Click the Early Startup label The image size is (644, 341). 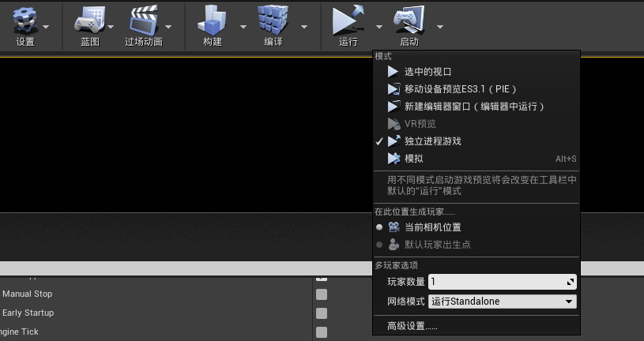point(28,313)
